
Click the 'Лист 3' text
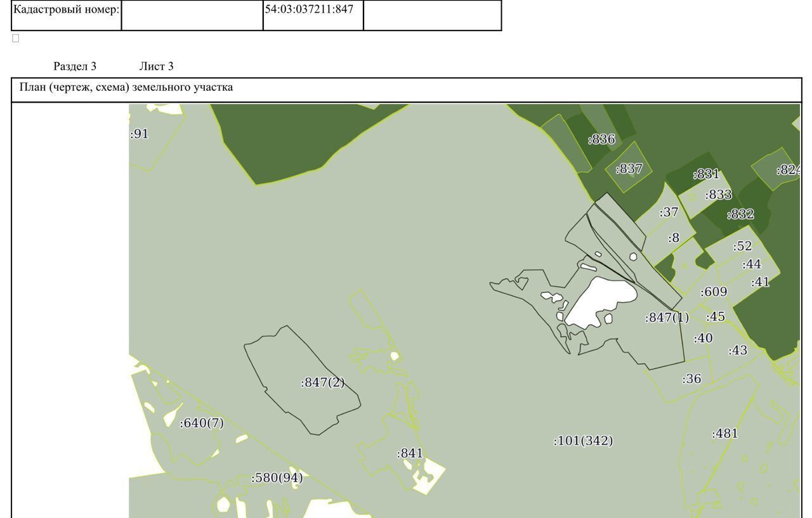(x=157, y=67)
